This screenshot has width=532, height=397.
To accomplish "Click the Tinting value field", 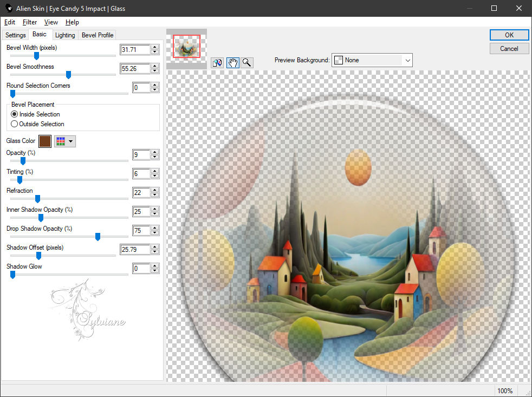I will pyautogui.click(x=141, y=174).
